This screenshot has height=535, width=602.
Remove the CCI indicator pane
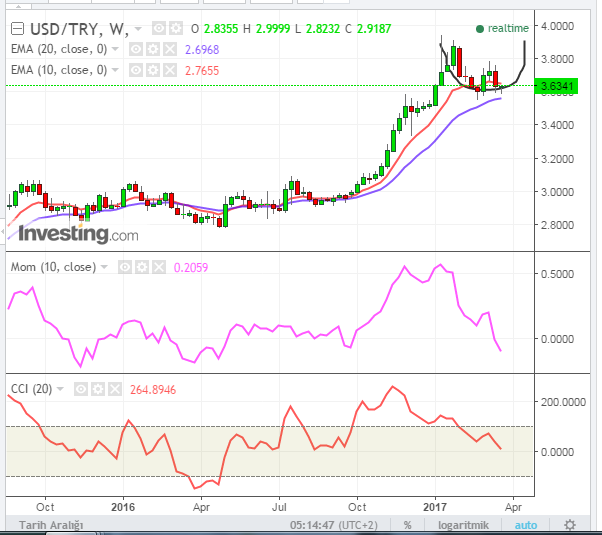click(114, 389)
